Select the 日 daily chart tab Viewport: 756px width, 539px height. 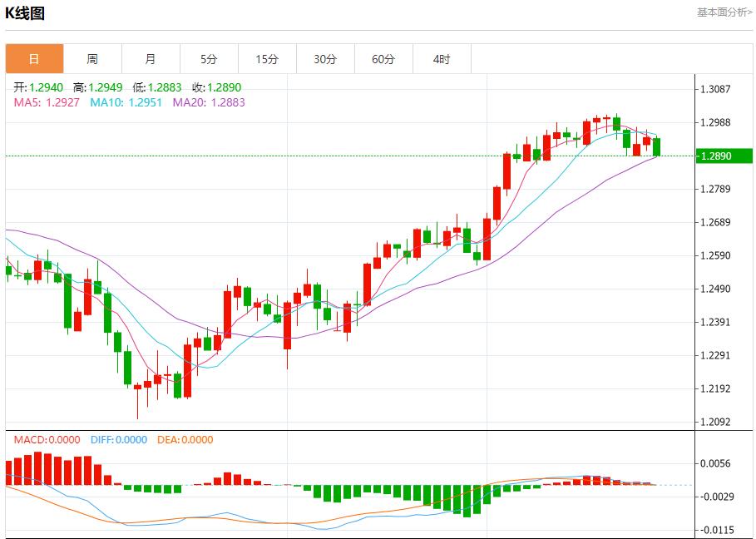coord(34,59)
